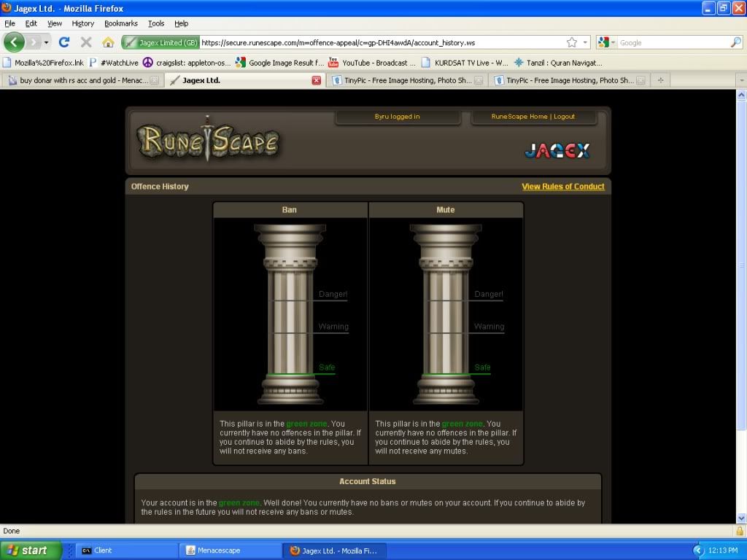Open the File menu
Viewport: 747px width, 560px height.
[x=9, y=23]
